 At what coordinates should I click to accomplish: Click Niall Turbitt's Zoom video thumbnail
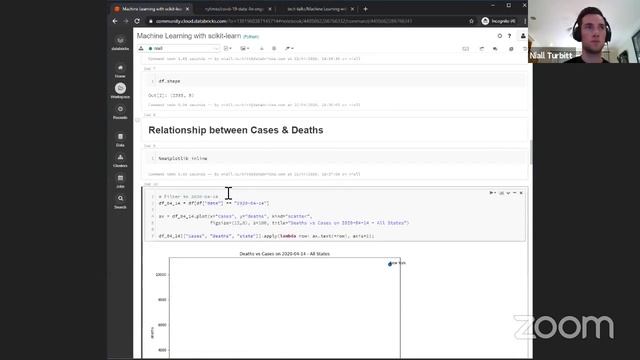click(584, 31)
